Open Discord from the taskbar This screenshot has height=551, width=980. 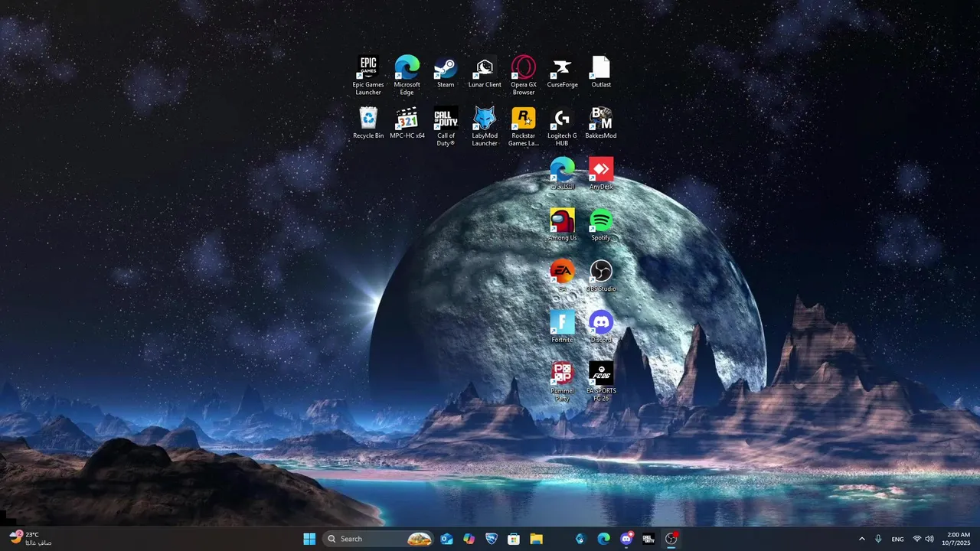(x=626, y=539)
